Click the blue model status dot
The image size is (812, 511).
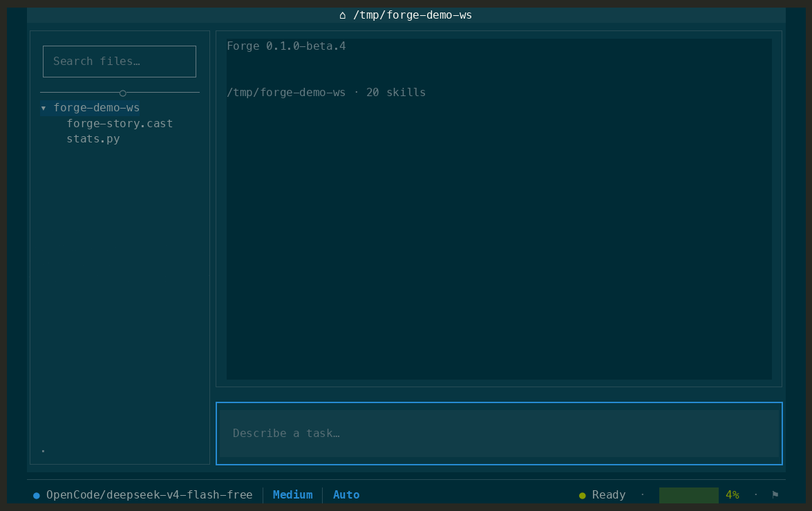pos(36,496)
